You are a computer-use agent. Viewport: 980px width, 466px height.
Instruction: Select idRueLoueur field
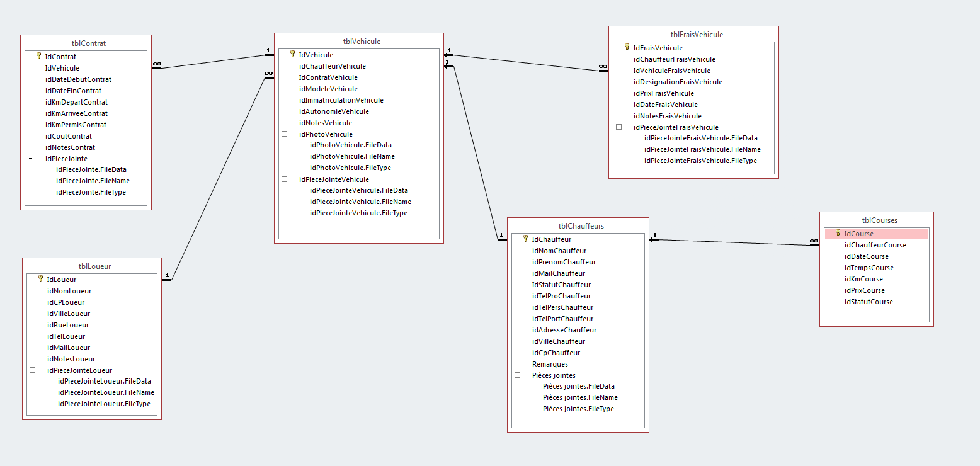[67, 325]
